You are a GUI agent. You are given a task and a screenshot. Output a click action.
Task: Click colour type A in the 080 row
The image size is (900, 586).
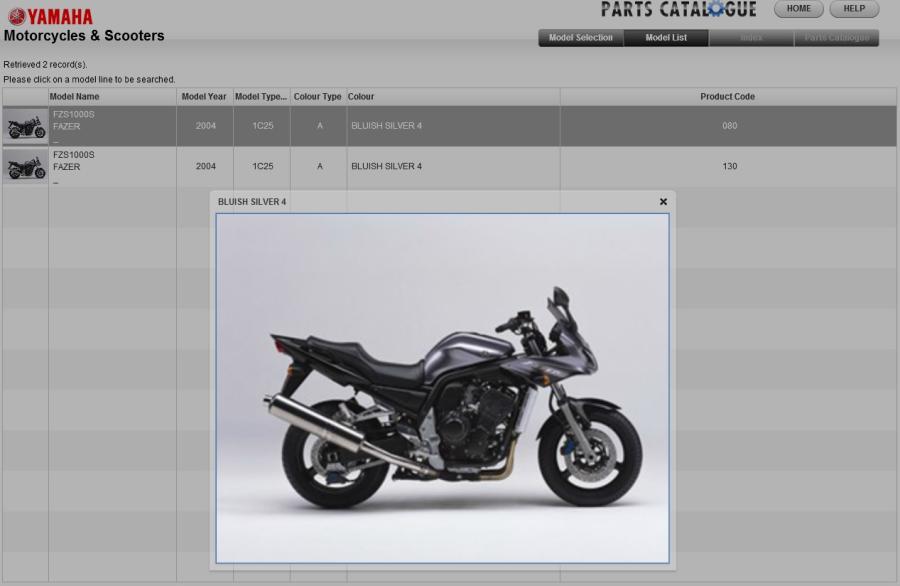[320, 126]
